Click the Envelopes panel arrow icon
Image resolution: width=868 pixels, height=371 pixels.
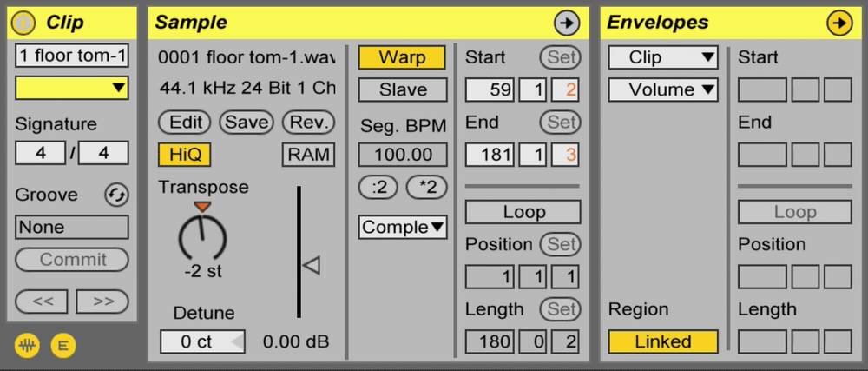point(839,23)
